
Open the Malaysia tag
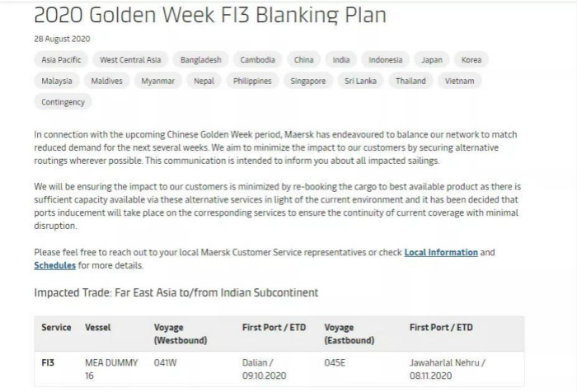point(57,81)
